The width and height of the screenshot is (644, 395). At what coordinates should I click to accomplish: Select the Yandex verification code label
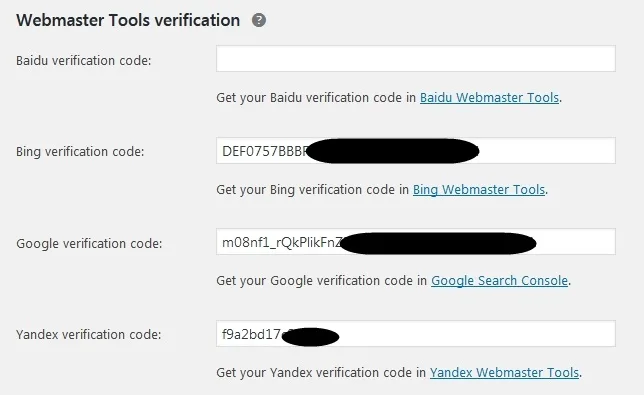click(x=89, y=335)
